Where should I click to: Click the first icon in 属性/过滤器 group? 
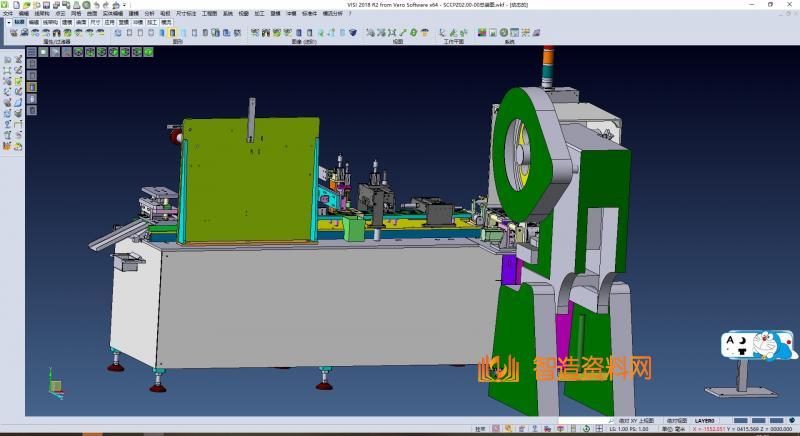[x=12, y=33]
